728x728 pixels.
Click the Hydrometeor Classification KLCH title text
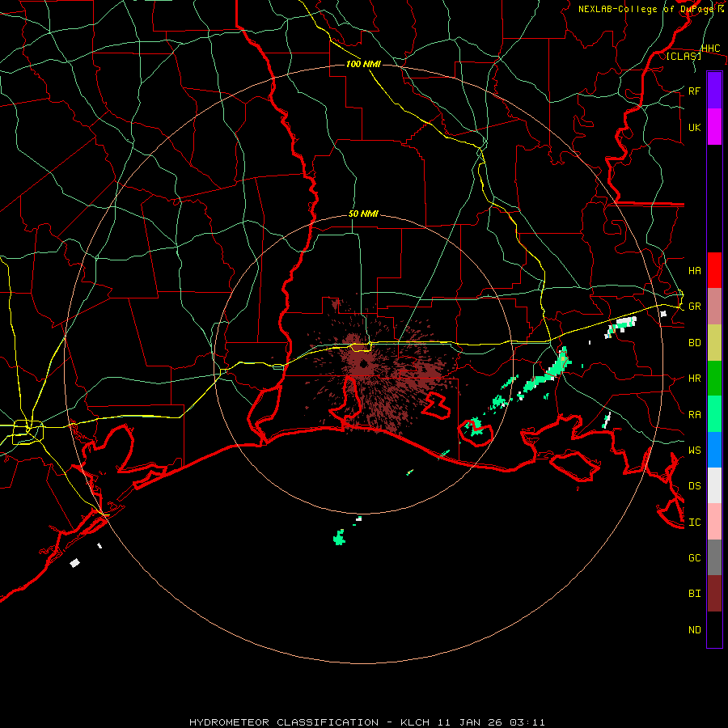click(x=366, y=722)
